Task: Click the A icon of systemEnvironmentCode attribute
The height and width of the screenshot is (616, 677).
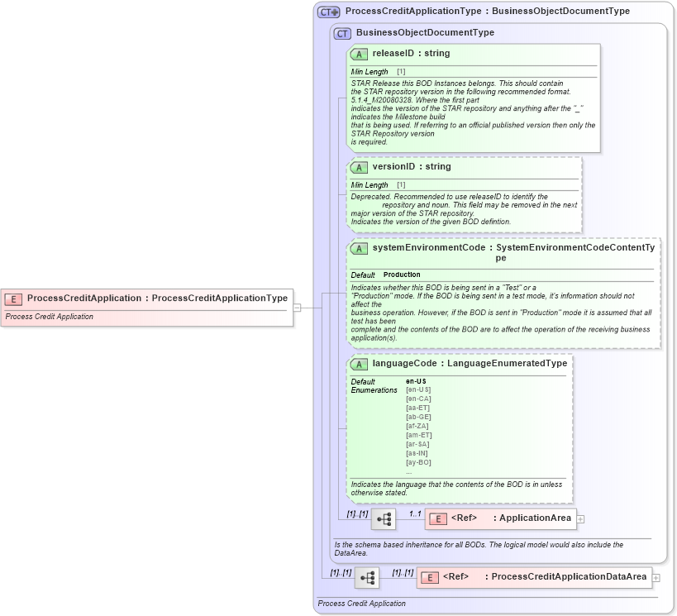Action: tap(359, 246)
